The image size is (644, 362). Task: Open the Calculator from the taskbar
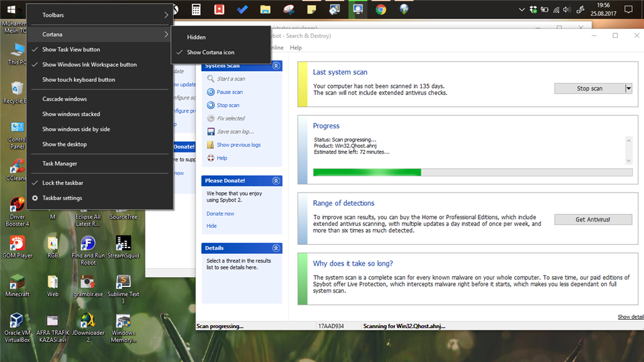coord(196,9)
